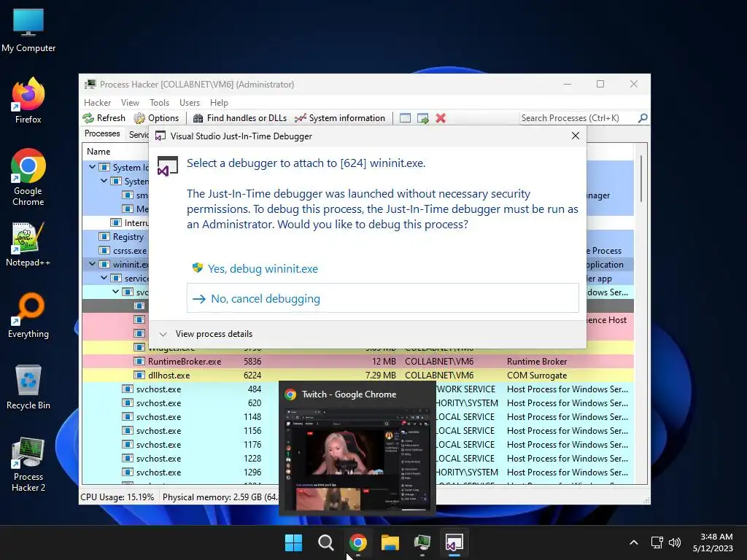
Task: Collapse the System Idle Process tree node
Action: click(93, 167)
